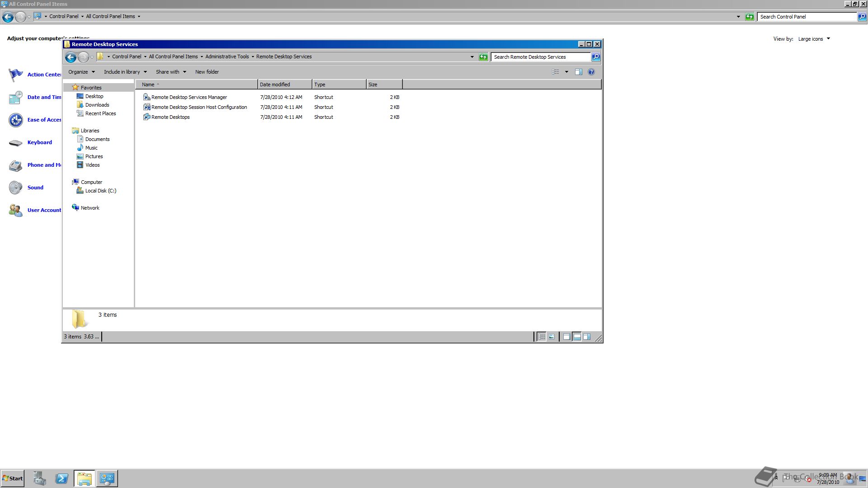The width and height of the screenshot is (868, 488).
Task: Refresh the Remote Desktop Services folder
Action: [483, 57]
